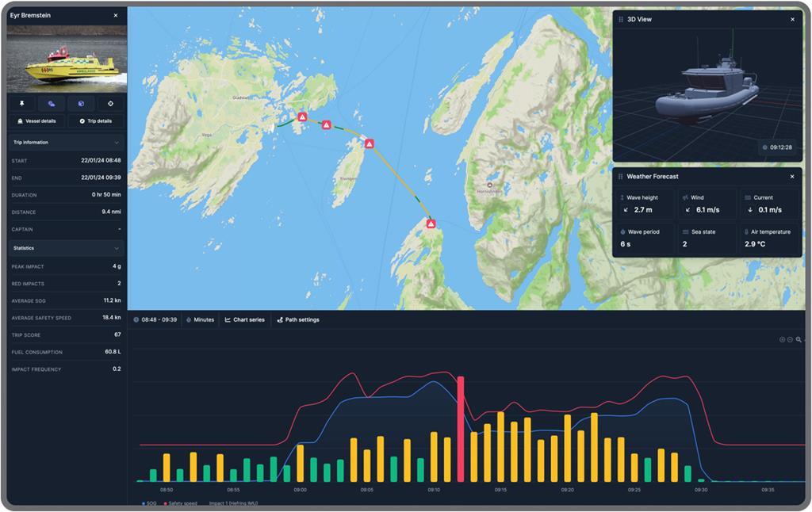Click the magnifier icon on chart toolbar

[799, 339]
